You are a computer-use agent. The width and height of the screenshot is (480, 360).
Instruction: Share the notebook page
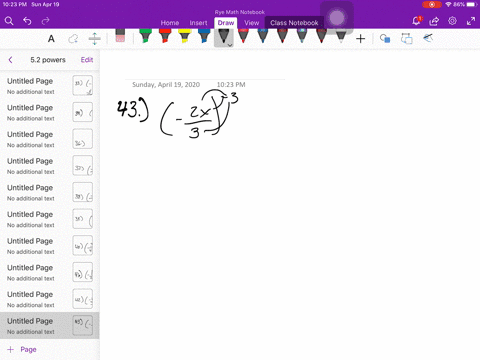[x=434, y=21]
